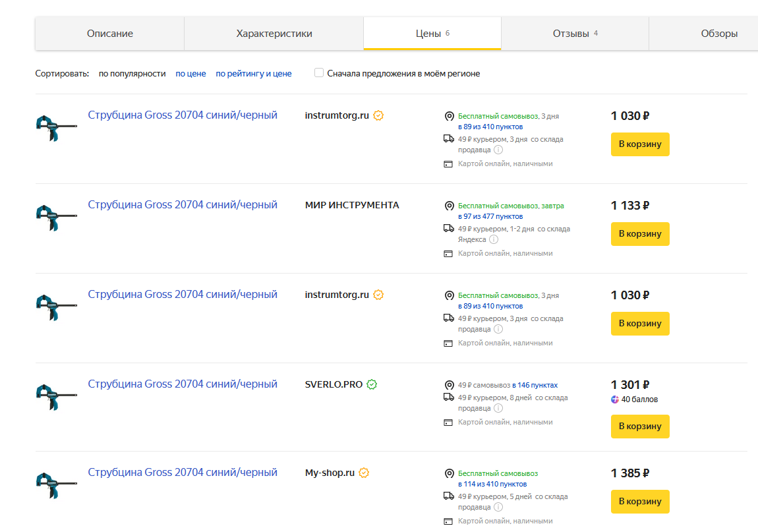This screenshot has width=758, height=532.
Task: Click info icon beside Яндекса warehouse text
Action: 494,240
